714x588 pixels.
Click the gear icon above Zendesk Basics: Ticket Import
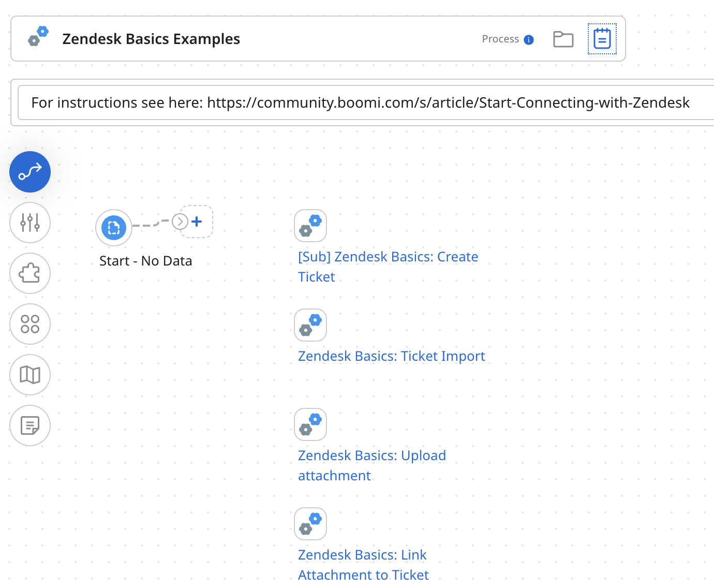(x=310, y=325)
